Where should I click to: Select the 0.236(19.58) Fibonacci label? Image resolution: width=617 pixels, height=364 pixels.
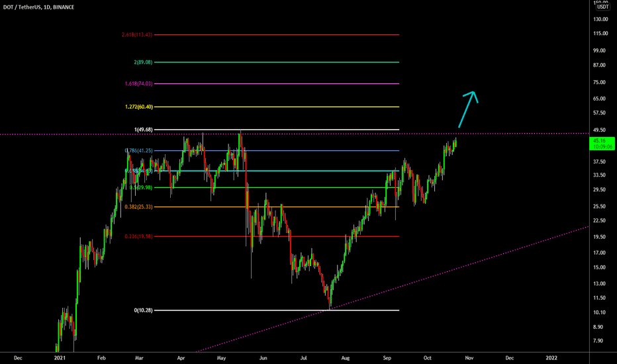138,236
